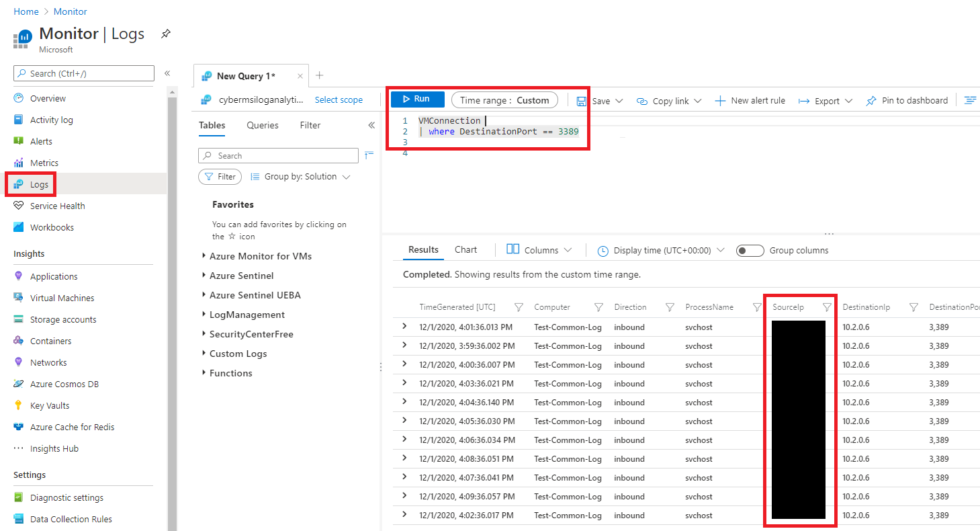This screenshot has height=531, width=980.
Task: Click the filter icon on Computer column
Action: point(598,307)
